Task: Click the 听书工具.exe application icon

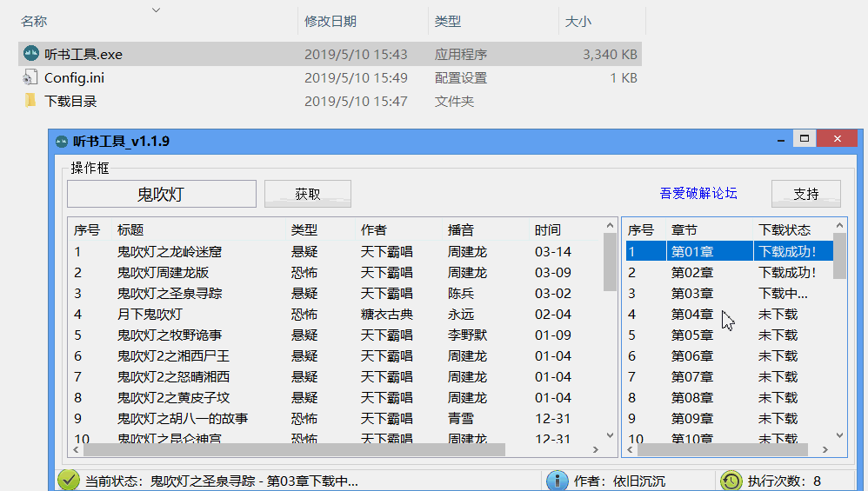Action: click(31, 54)
